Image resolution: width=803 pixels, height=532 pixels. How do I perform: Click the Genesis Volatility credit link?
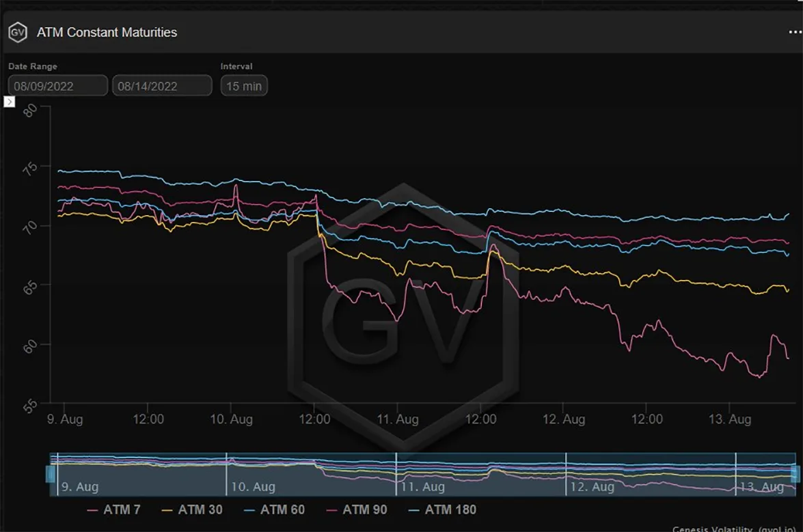(735, 529)
